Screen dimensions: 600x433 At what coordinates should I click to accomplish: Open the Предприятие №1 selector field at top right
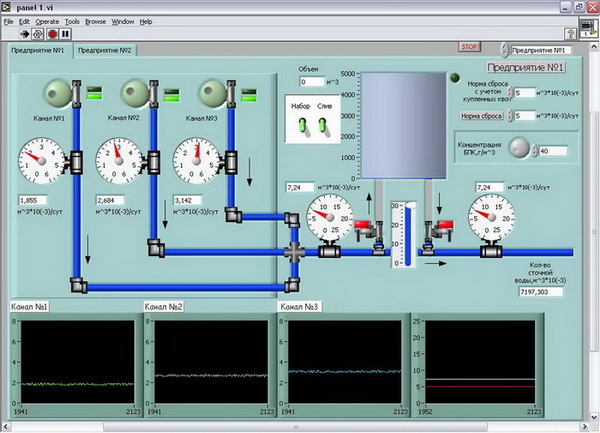point(541,50)
